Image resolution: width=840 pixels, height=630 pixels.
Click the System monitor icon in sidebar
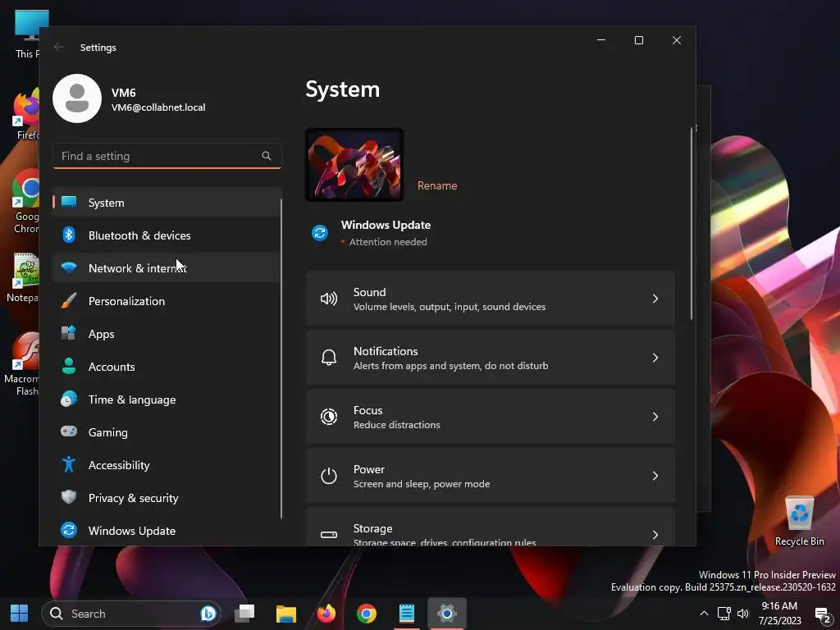(69, 202)
